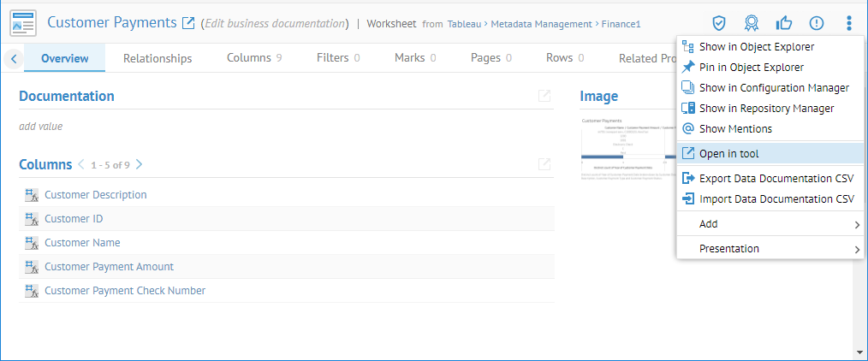
Task: Click the add value documentation field
Action: [41, 127]
